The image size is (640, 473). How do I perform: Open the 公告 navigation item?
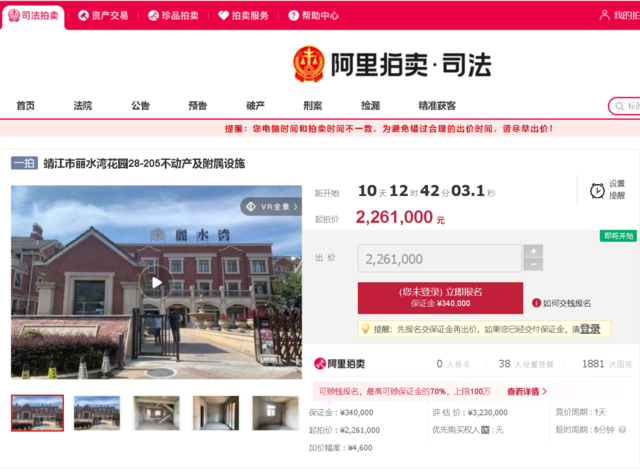(140, 106)
